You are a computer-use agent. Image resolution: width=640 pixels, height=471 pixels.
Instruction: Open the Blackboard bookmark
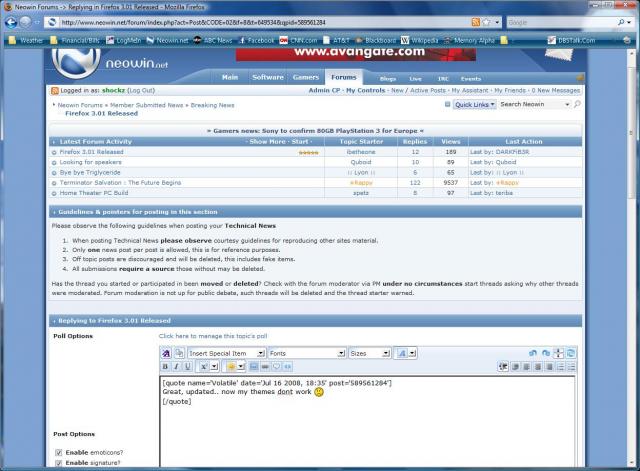(x=376, y=40)
